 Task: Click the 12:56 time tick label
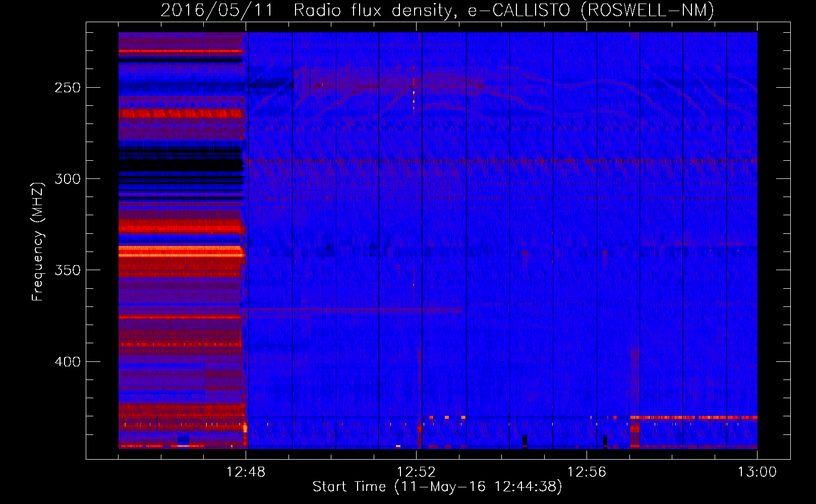pos(587,472)
